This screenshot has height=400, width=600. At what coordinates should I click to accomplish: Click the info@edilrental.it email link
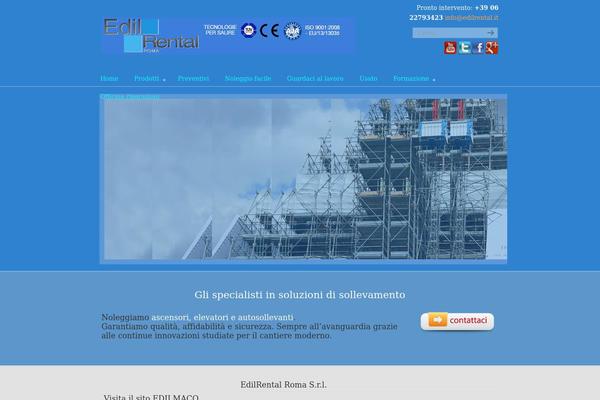(x=471, y=18)
